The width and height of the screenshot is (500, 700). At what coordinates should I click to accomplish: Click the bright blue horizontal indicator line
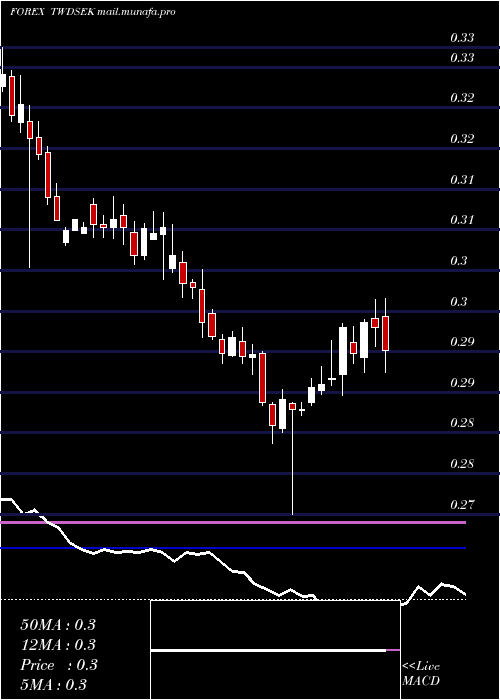click(x=233, y=548)
